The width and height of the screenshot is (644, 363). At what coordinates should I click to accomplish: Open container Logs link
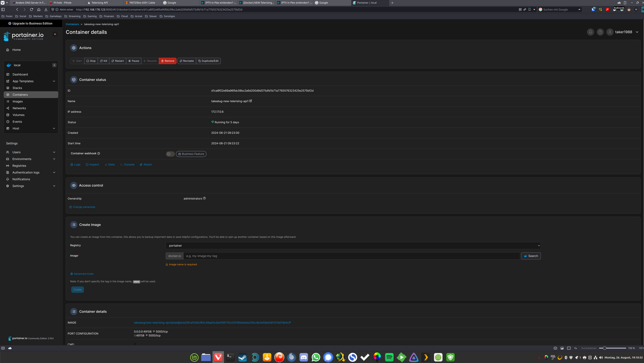pos(75,165)
